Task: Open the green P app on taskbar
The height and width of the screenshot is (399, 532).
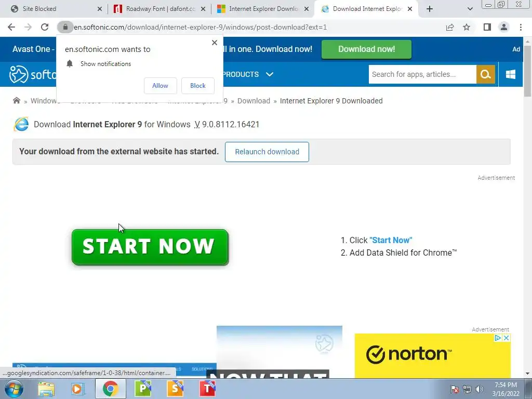Action: click(143, 389)
